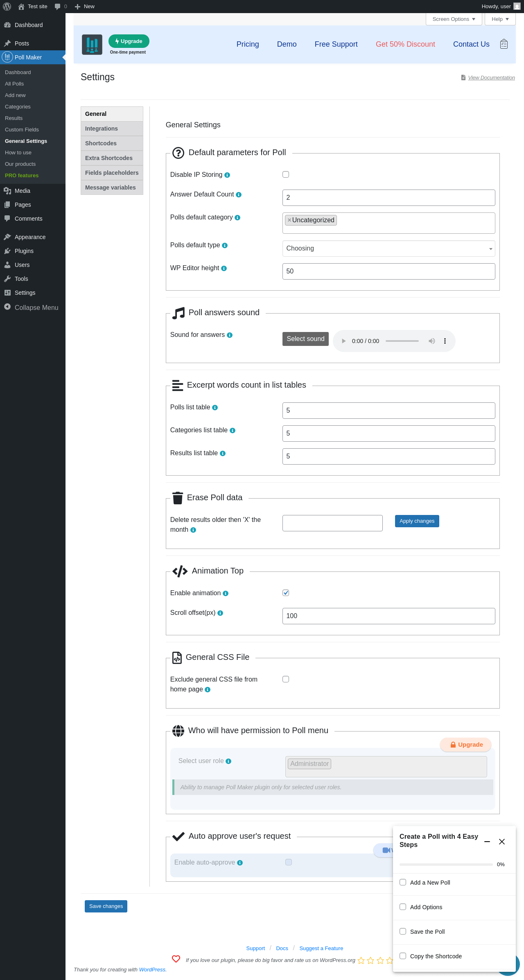The width and height of the screenshot is (524, 980).
Task: Switch to the Integrations settings tab
Action: click(102, 129)
